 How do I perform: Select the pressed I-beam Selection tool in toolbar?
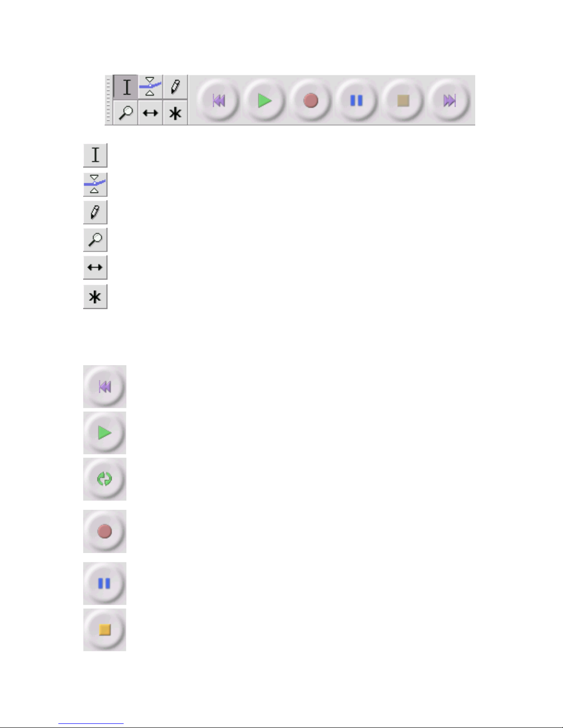(x=125, y=87)
